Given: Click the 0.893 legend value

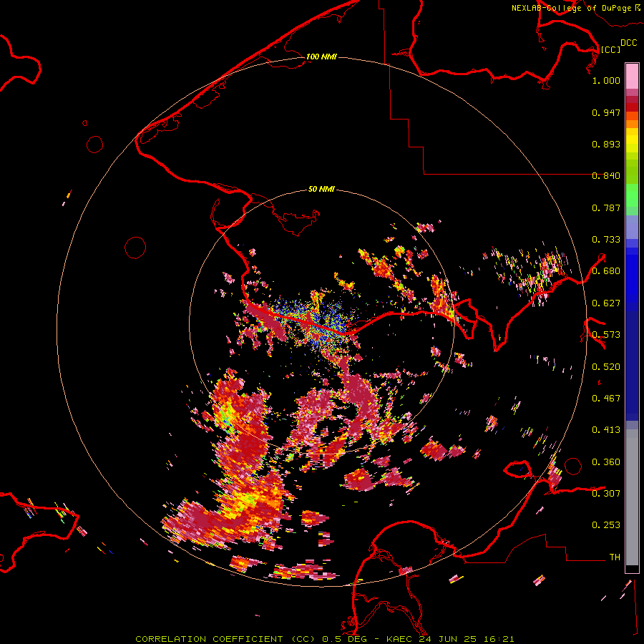Looking at the screenshot, I should click(x=606, y=144).
